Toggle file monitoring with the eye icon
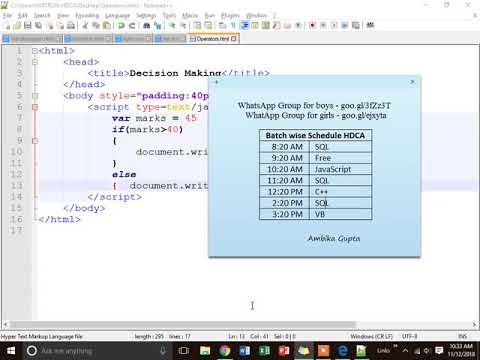The width and height of the screenshot is (480, 360). pos(298,25)
